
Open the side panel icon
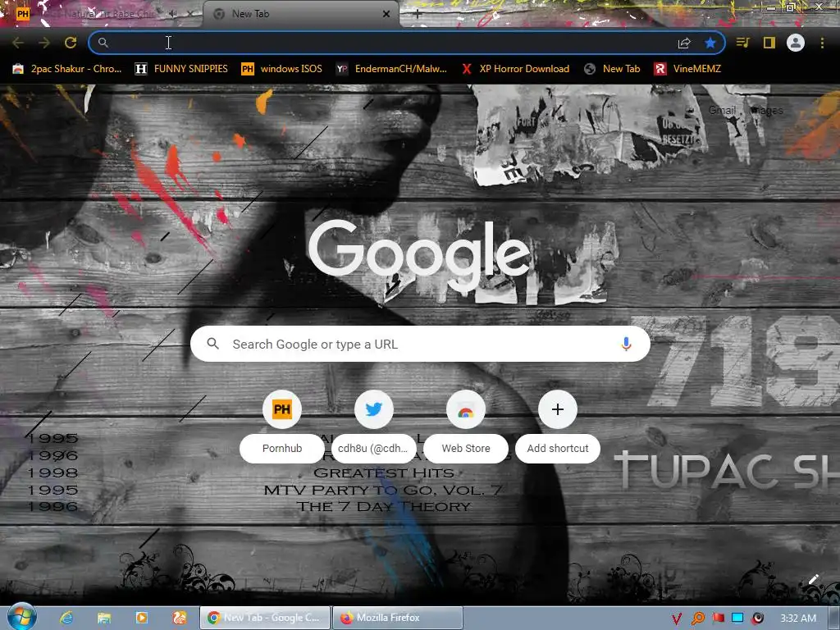pos(769,43)
